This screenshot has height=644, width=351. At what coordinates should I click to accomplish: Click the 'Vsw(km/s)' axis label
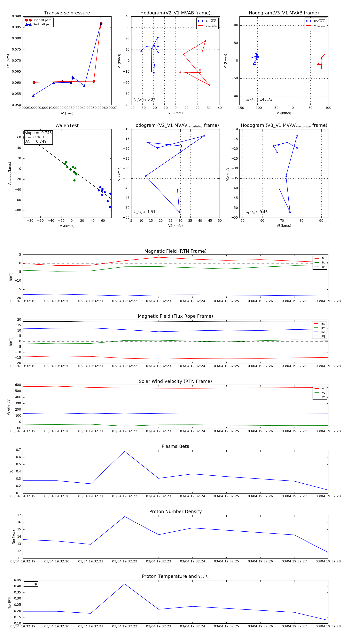click(x=9, y=407)
